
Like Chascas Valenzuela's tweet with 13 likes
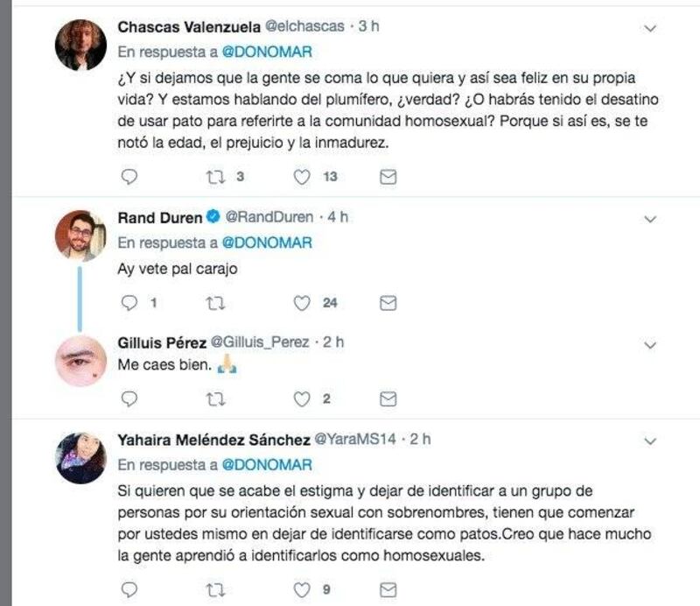pos(302,177)
